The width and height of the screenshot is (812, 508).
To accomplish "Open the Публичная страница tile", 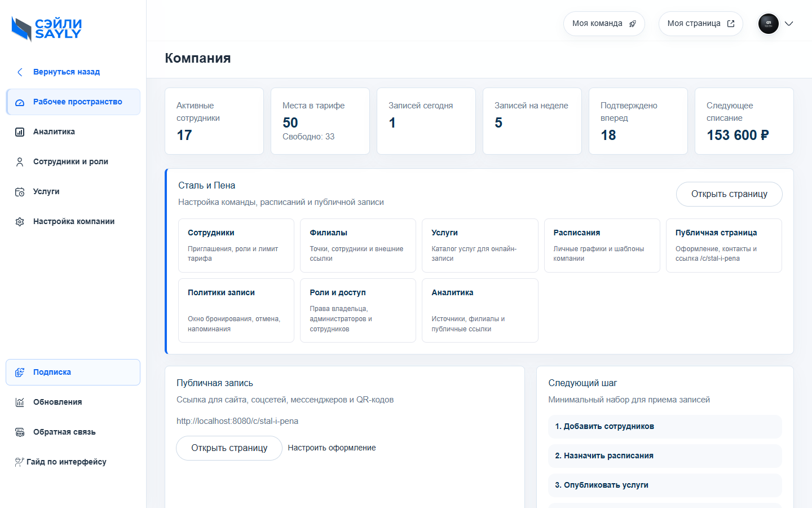I will (724, 246).
